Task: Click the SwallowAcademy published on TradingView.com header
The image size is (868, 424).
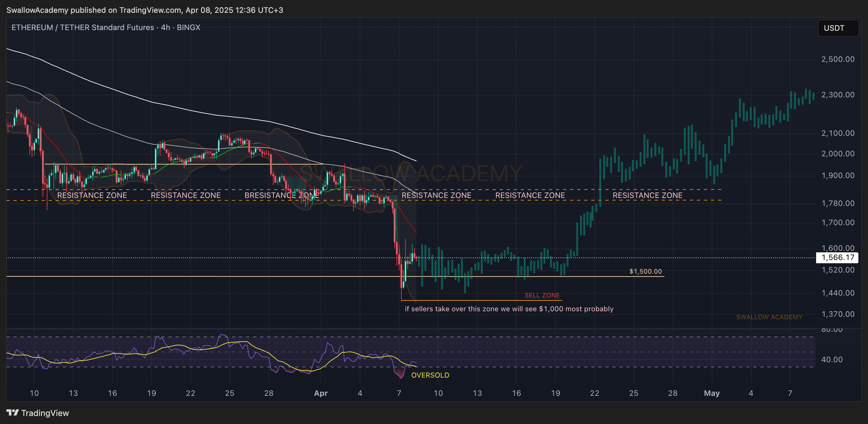Action: pos(144,10)
